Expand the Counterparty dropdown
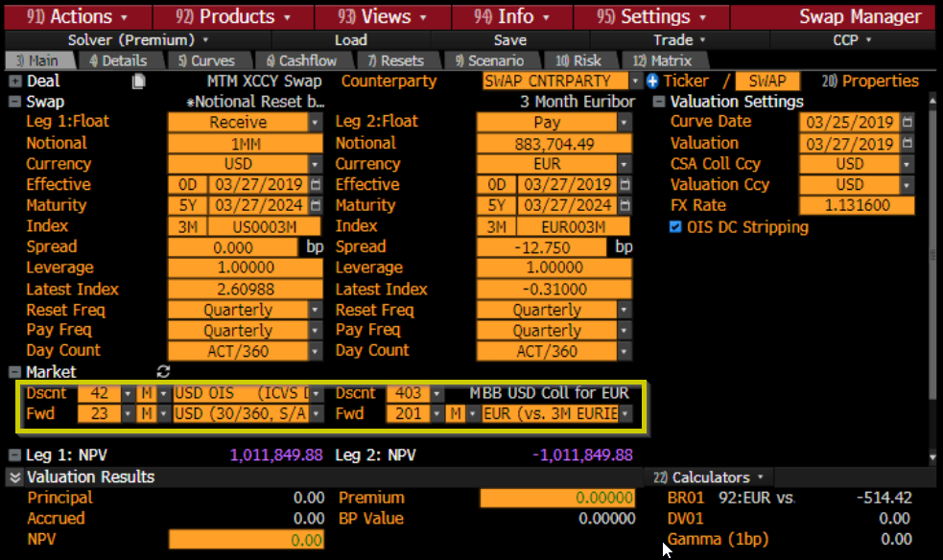 (634, 82)
